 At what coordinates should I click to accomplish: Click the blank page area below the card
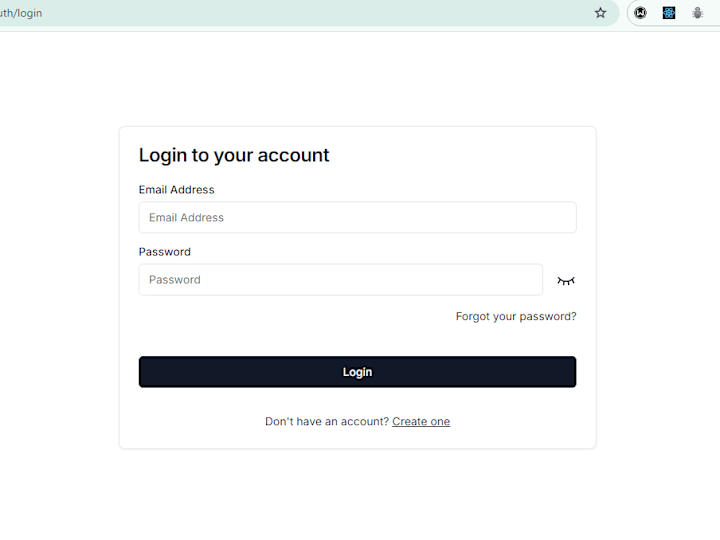click(357, 496)
